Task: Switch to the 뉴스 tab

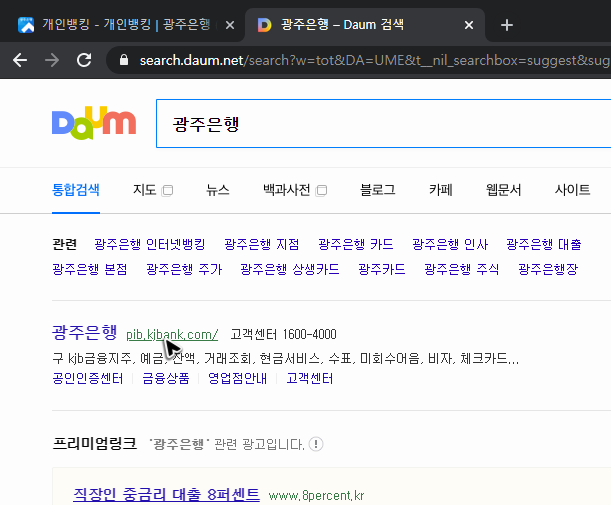Action: 217,190
